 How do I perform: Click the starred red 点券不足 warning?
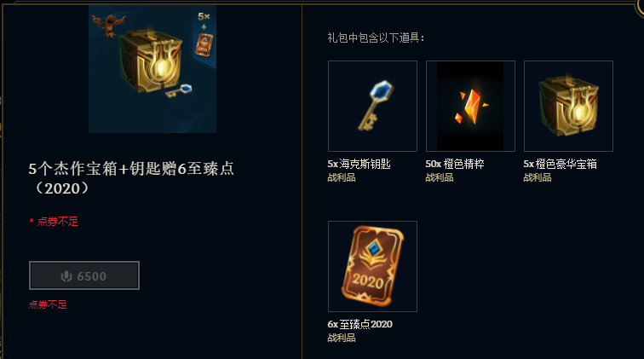click(x=54, y=222)
